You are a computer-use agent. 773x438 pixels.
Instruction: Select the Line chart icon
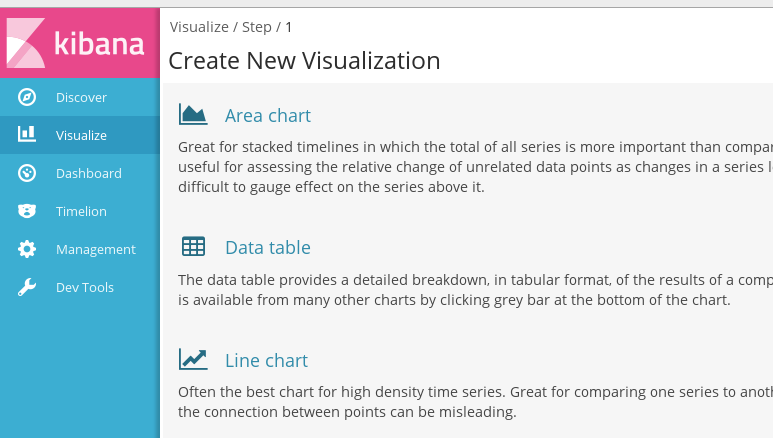pos(193,360)
